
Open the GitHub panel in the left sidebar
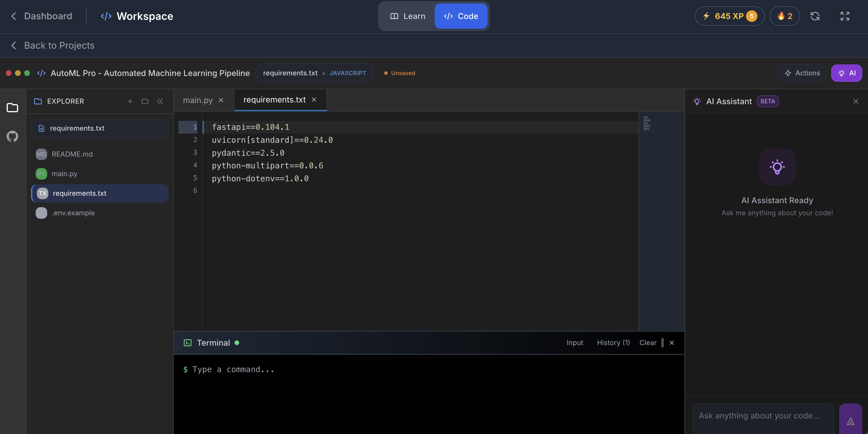[12, 136]
